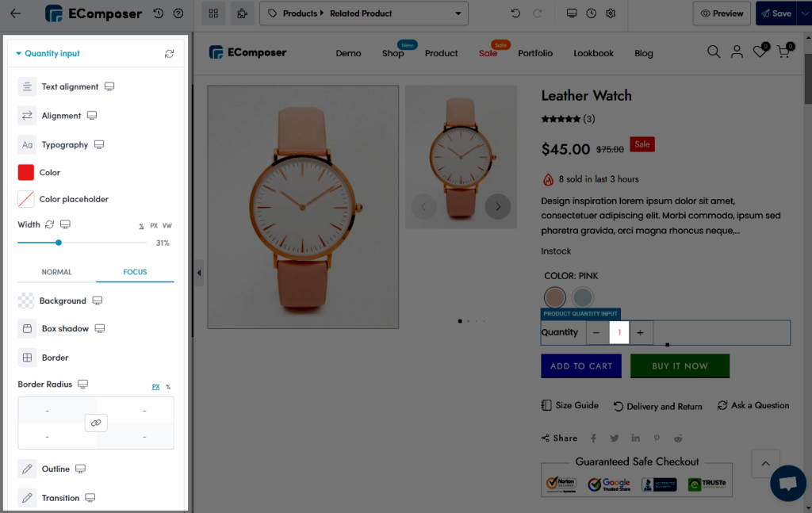Screen dimensions: 812x513
Task: Open Delivery and Return link
Action: tap(657, 407)
